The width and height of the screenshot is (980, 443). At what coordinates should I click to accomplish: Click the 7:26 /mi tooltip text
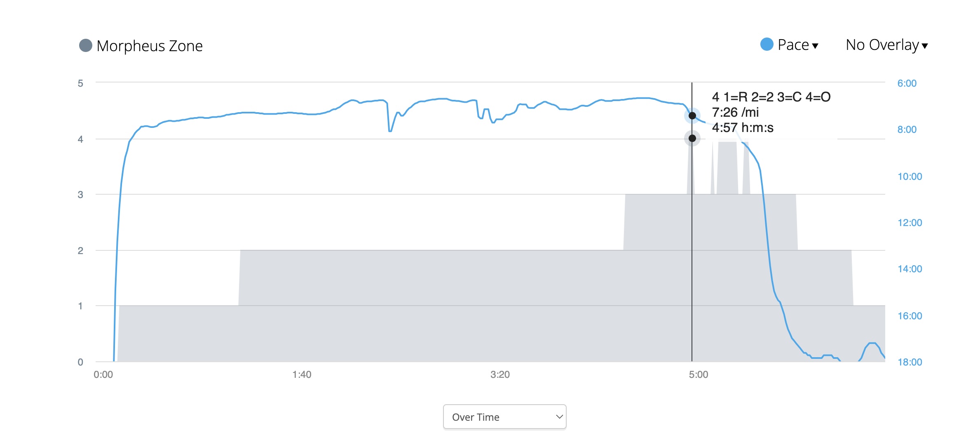point(735,112)
